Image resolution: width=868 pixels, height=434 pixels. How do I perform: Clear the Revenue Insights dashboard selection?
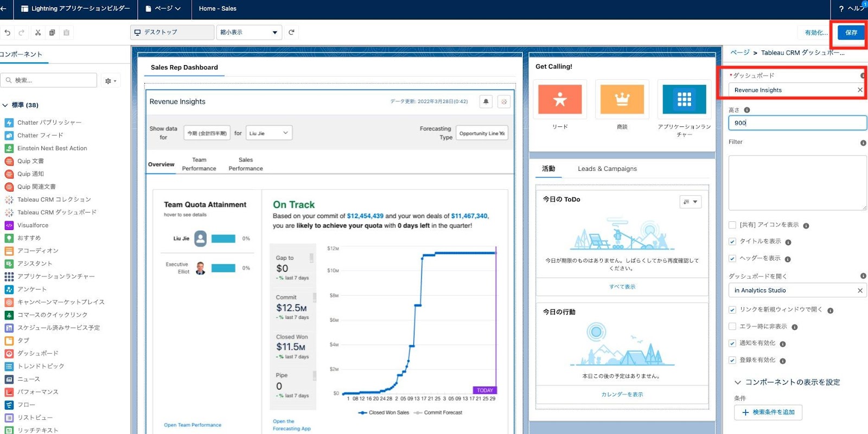tap(860, 90)
